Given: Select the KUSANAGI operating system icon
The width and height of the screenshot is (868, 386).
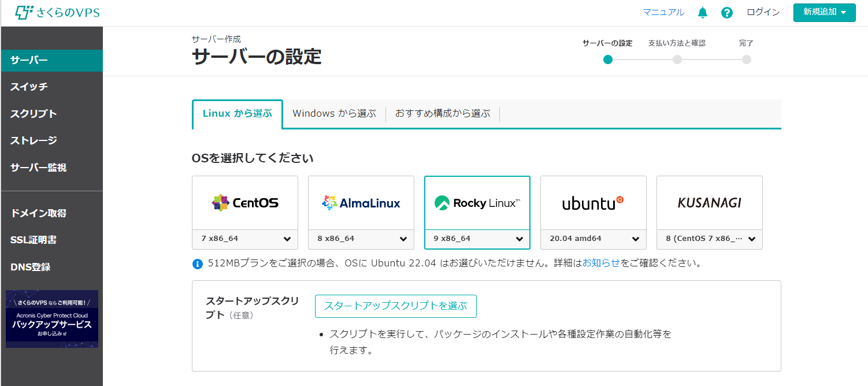Looking at the screenshot, I should 709,202.
